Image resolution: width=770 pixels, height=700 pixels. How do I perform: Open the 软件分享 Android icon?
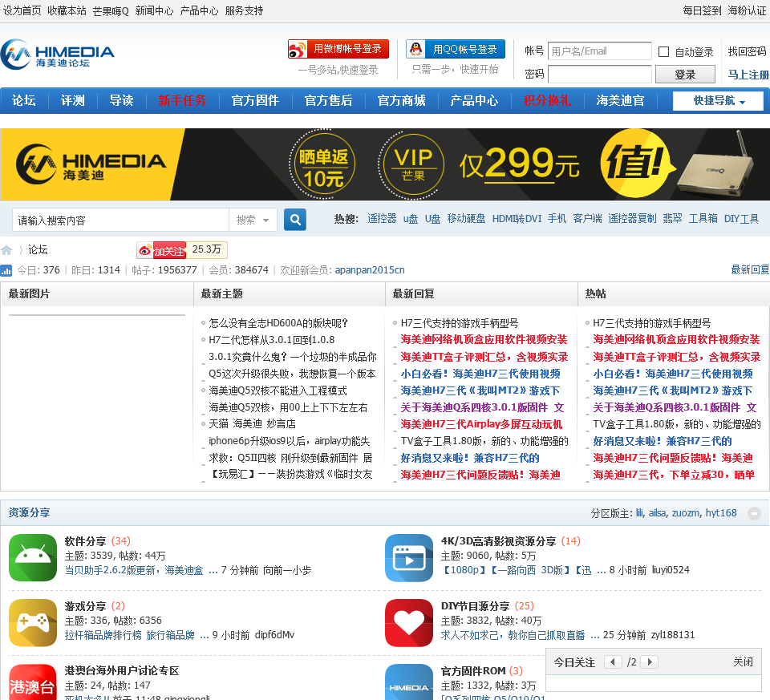click(x=33, y=557)
